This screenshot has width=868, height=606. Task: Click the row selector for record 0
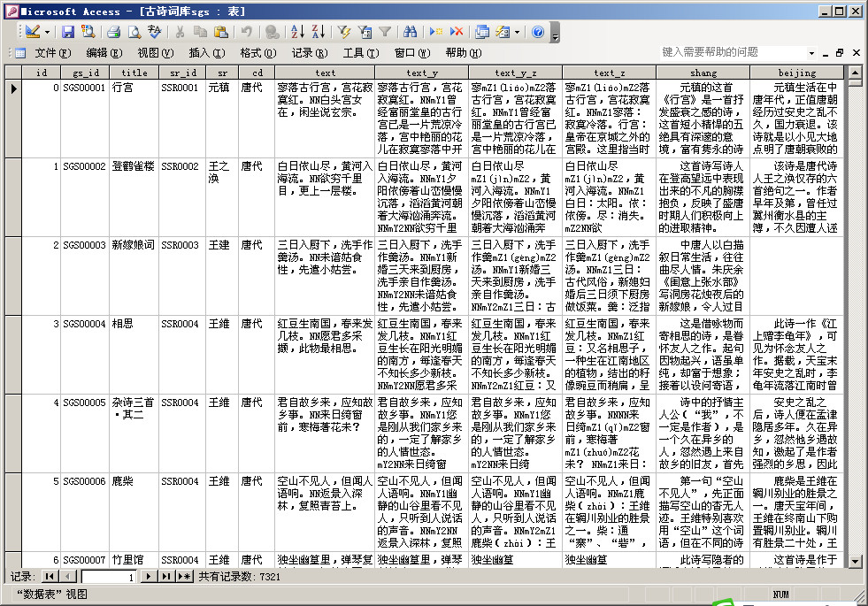point(13,119)
